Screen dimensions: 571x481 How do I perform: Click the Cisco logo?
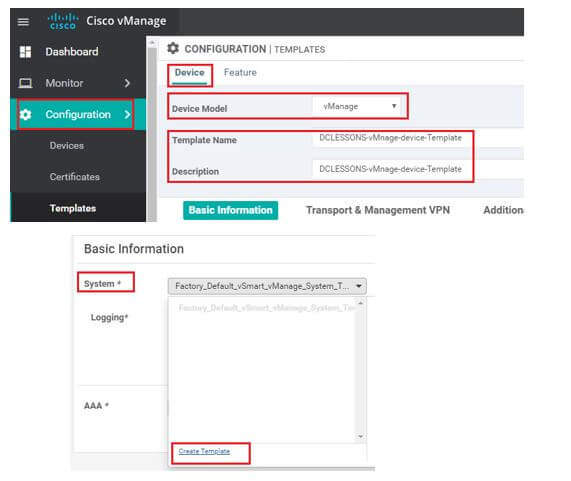tap(63, 21)
